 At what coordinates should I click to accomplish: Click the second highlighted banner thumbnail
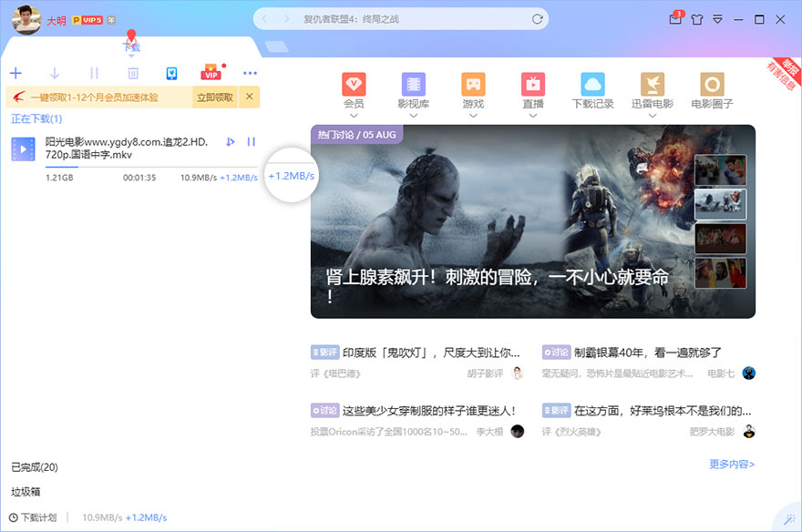[x=720, y=204]
